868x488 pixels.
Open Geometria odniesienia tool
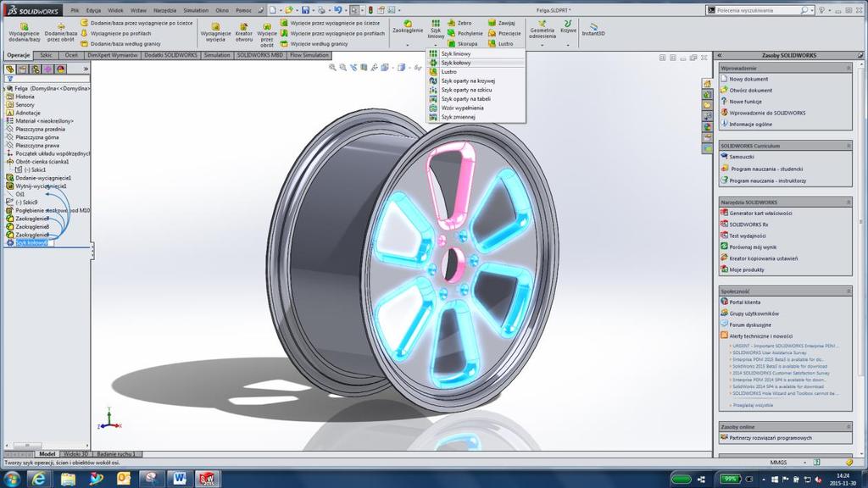tap(542, 30)
